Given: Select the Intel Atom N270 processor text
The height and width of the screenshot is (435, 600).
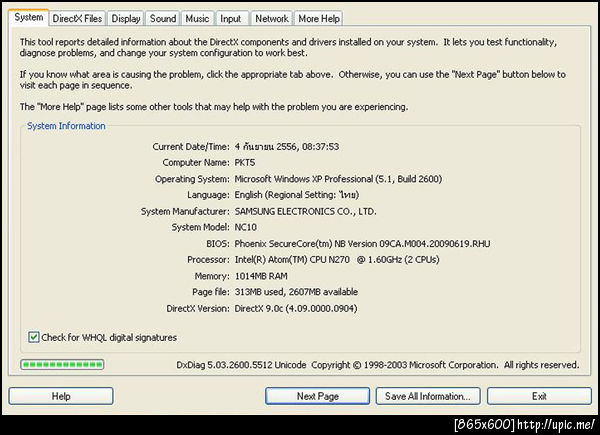Looking at the screenshot, I should (337, 259).
